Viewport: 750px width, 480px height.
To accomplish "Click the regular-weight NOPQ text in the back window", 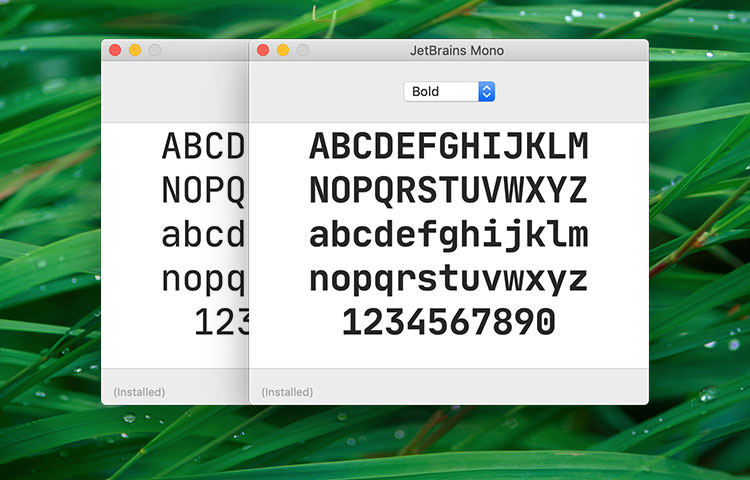I will [203, 190].
